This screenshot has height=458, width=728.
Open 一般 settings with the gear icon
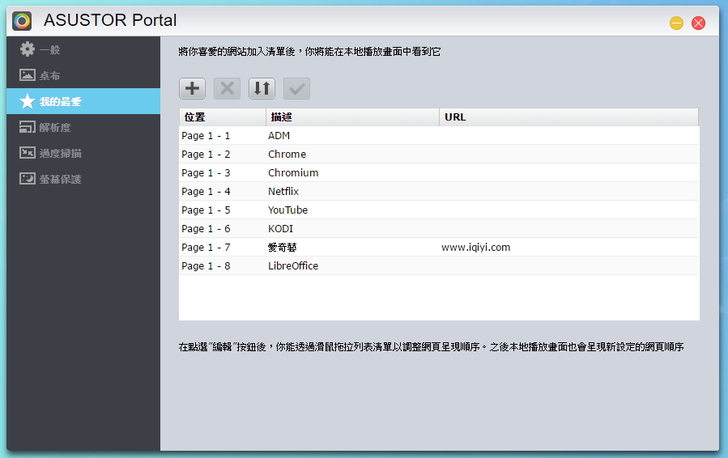50,49
